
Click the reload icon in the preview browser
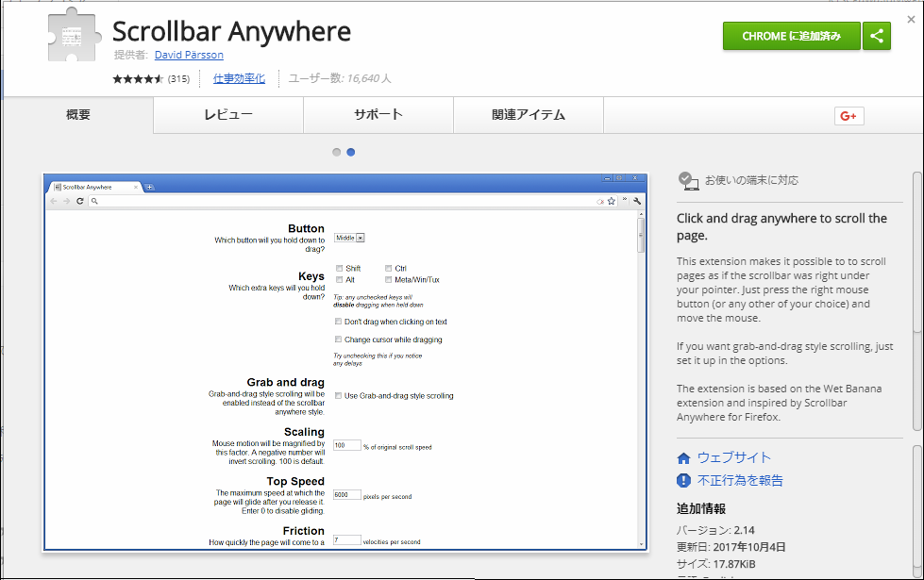(80, 201)
